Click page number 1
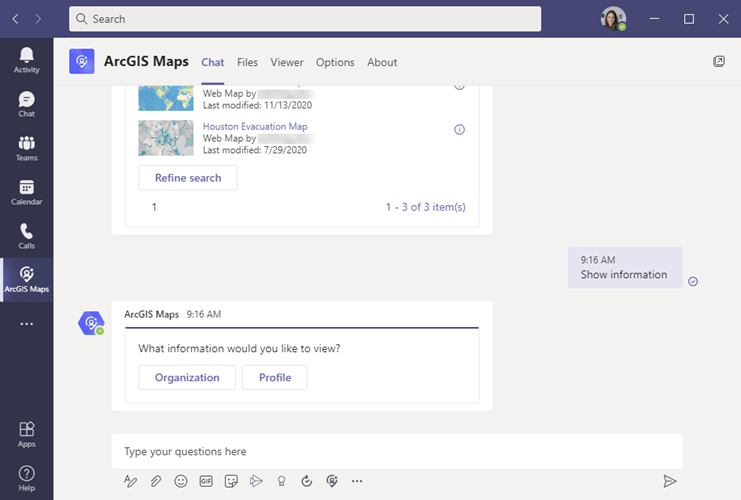This screenshot has height=500, width=741. [154, 207]
